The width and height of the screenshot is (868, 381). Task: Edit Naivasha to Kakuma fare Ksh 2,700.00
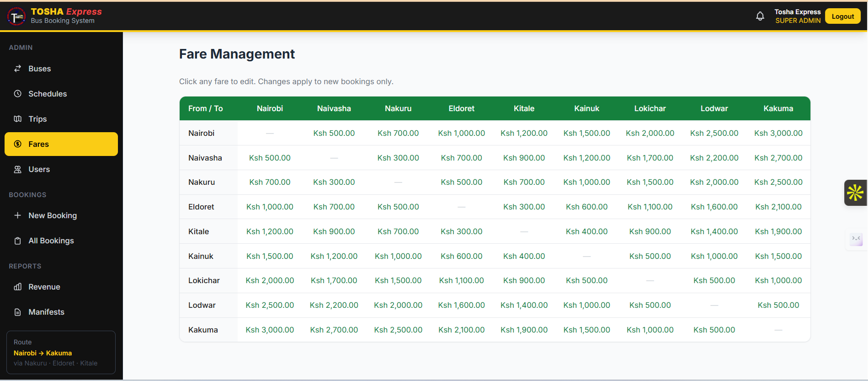click(778, 158)
